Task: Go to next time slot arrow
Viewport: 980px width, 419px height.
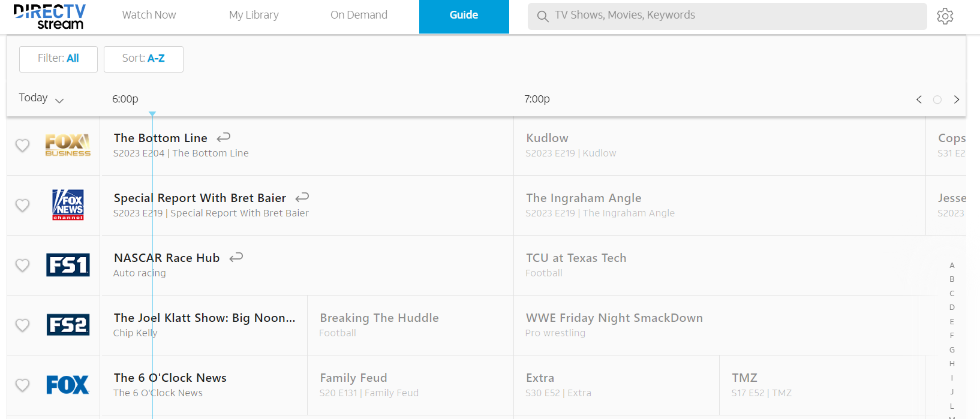Action: 957,100
